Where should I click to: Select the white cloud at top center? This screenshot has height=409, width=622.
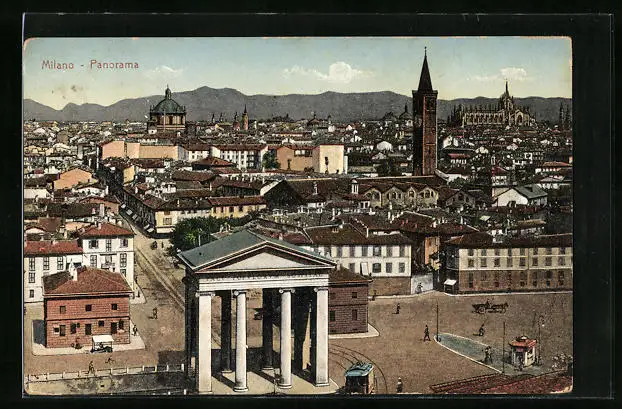tap(335, 72)
